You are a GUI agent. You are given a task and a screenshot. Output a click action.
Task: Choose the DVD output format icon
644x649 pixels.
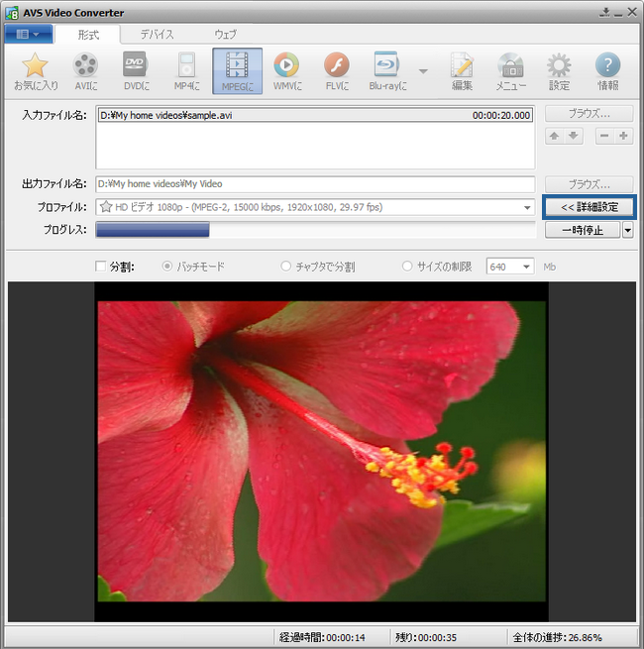136,71
